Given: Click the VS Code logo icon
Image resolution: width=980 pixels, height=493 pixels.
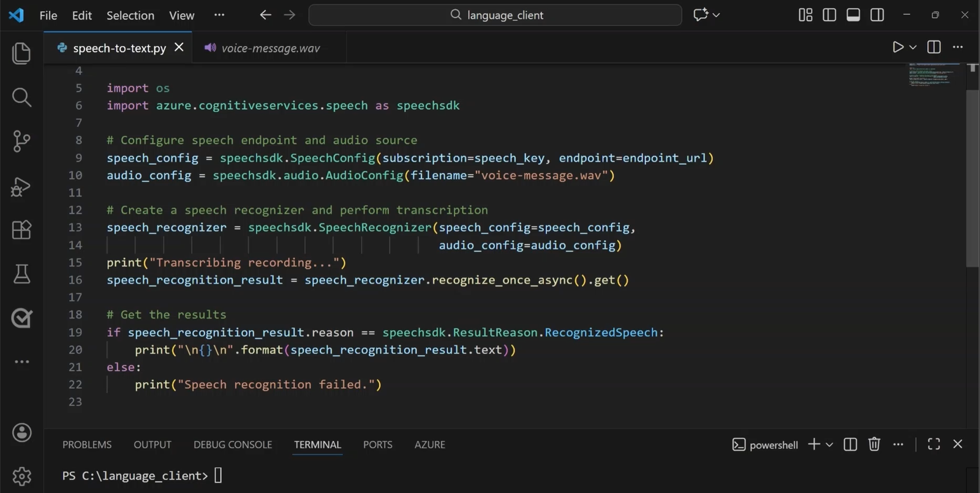Looking at the screenshot, I should pos(17,15).
